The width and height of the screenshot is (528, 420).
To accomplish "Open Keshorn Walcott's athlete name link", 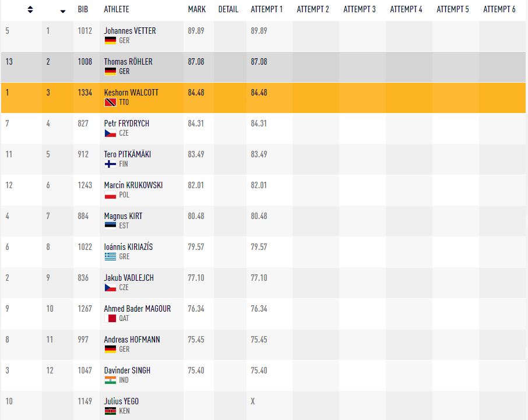I will [x=131, y=93].
